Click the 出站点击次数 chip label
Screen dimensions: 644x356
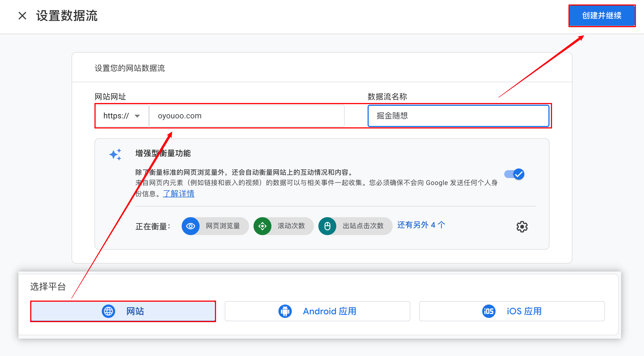point(363,226)
